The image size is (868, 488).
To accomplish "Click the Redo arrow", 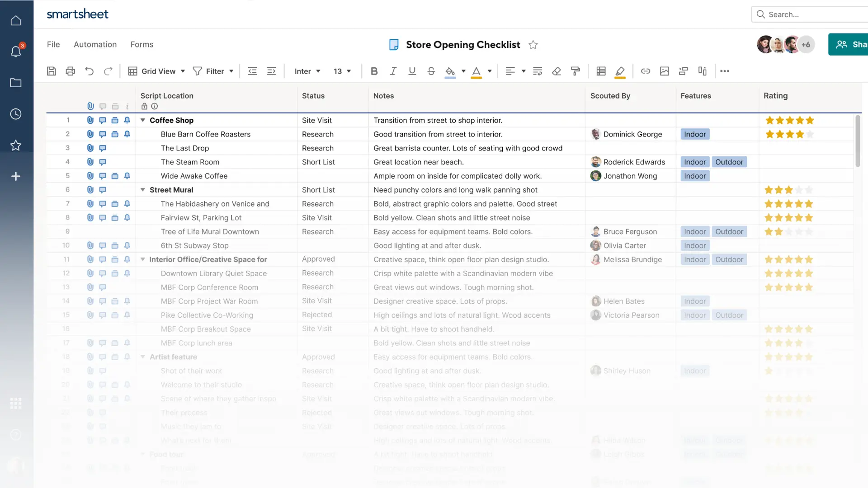I will point(108,71).
